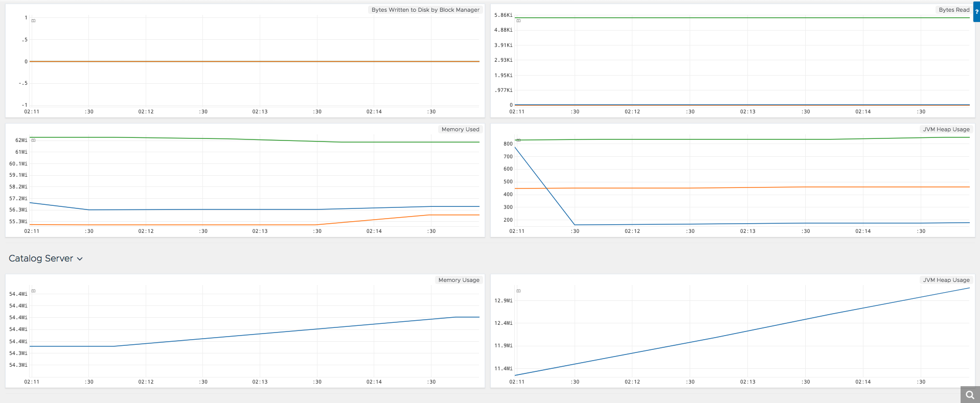Open the Catalog Server JVM Heap Usage title

[x=946, y=280]
